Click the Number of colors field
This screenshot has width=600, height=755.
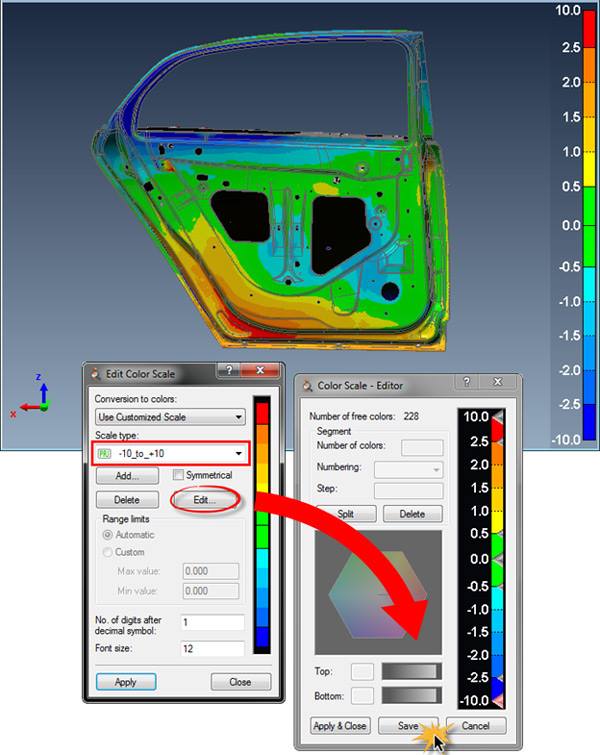[x=422, y=447]
